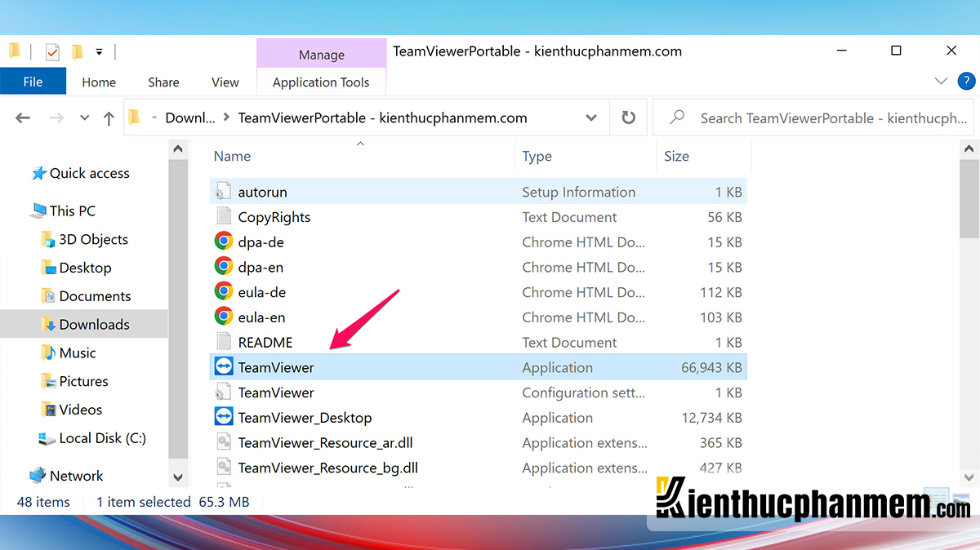Click the TeamViewer_Desktop application icon

point(224,417)
